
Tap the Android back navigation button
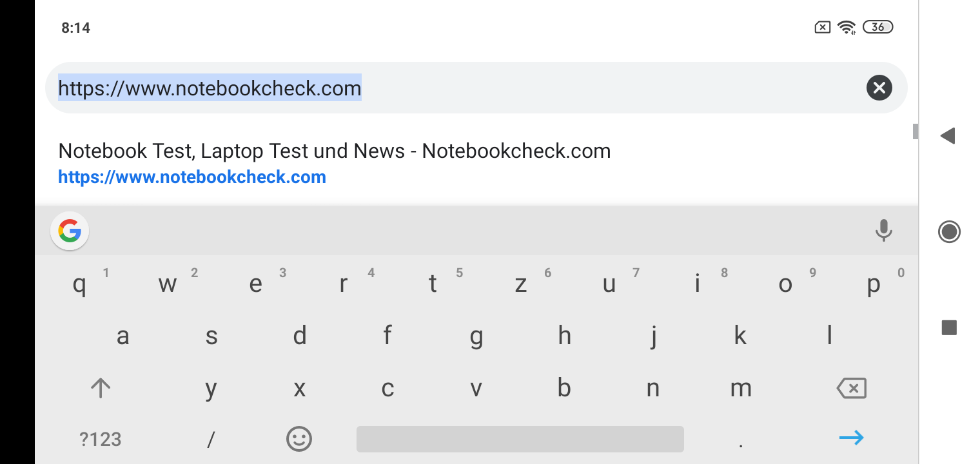tap(948, 136)
